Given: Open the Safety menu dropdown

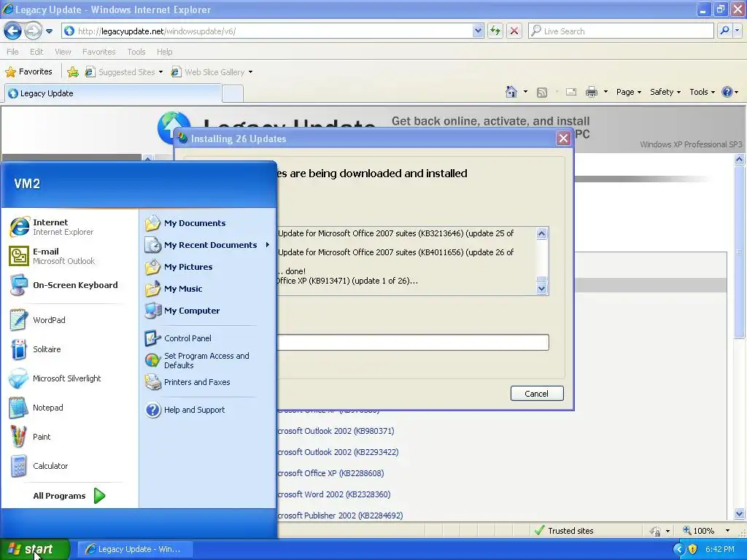Looking at the screenshot, I should click(x=665, y=92).
